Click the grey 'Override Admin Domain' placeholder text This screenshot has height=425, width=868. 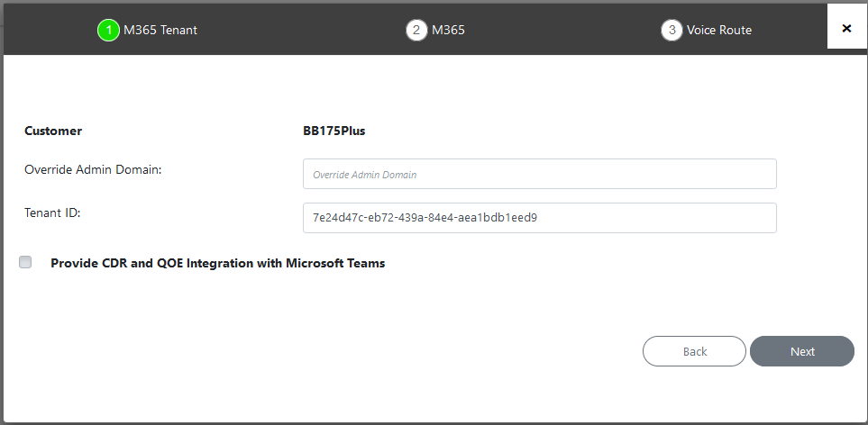click(364, 175)
